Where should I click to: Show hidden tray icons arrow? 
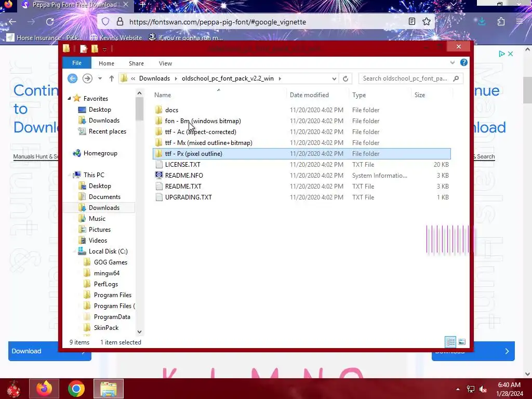(x=458, y=389)
